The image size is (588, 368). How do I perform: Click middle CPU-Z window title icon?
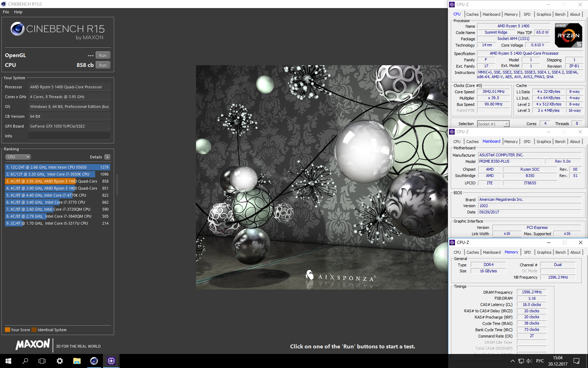[x=452, y=131]
